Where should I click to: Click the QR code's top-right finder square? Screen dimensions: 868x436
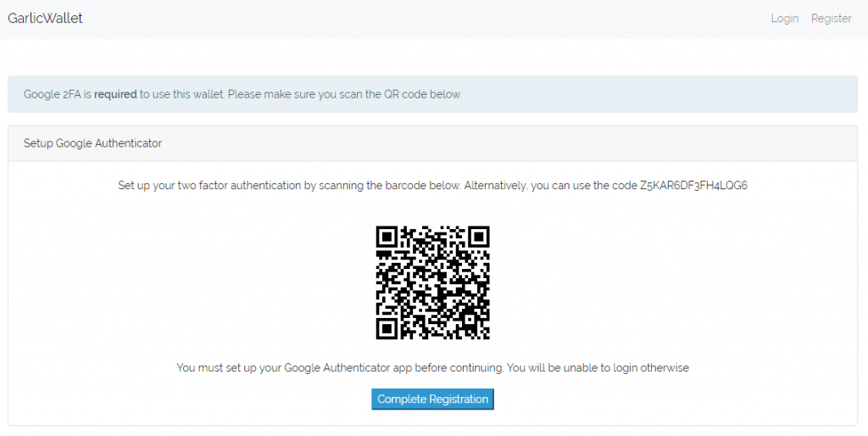click(479, 237)
